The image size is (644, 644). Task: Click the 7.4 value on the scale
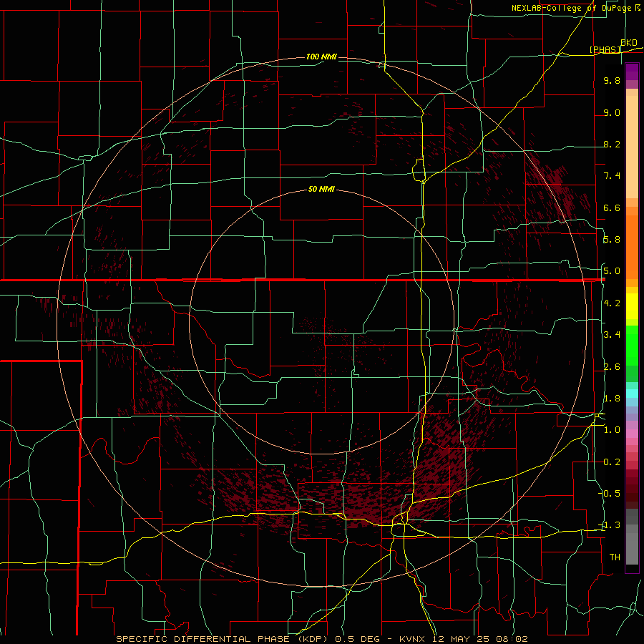612,176
